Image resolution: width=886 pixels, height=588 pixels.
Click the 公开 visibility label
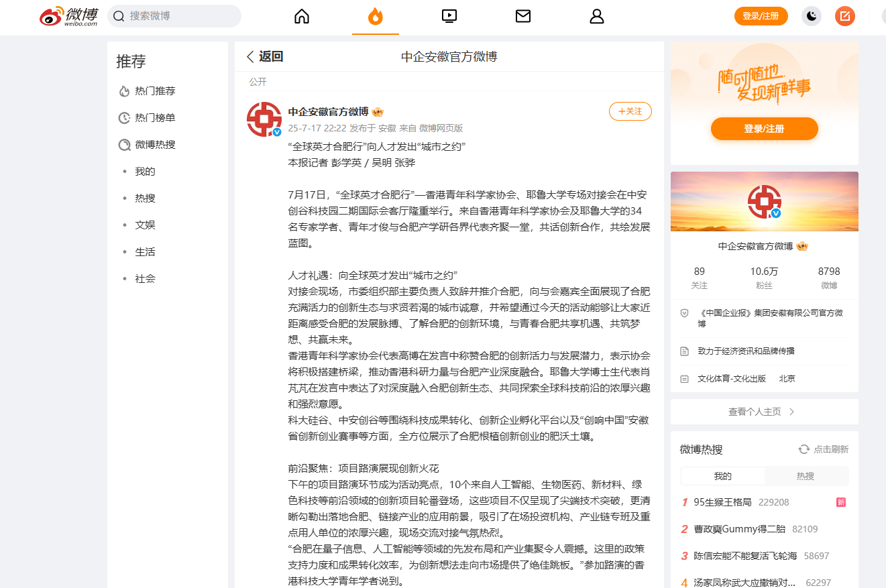point(258,82)
